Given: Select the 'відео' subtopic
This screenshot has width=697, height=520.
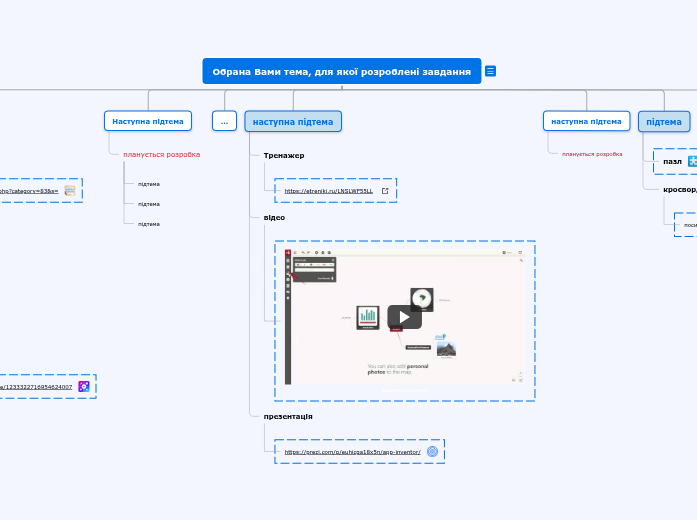Looking at the screenshot, I should point(274,217).
